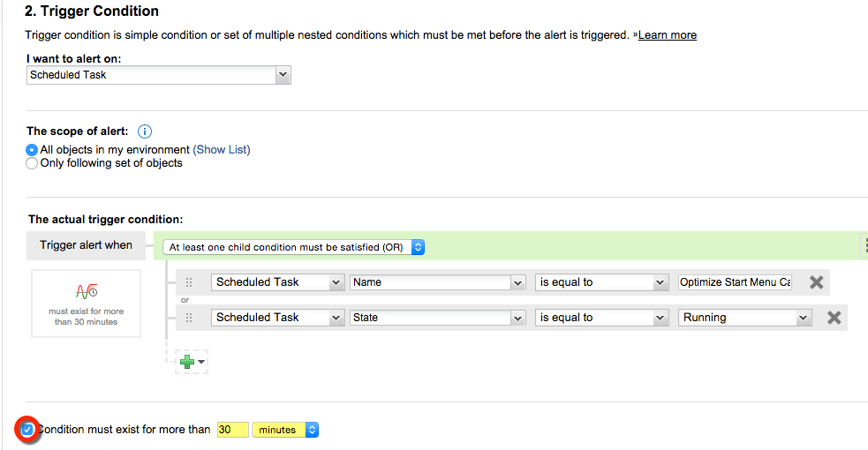Grab the drag handle of State condition row
This screenshot has width=868, height=450.
click(189, 318)
